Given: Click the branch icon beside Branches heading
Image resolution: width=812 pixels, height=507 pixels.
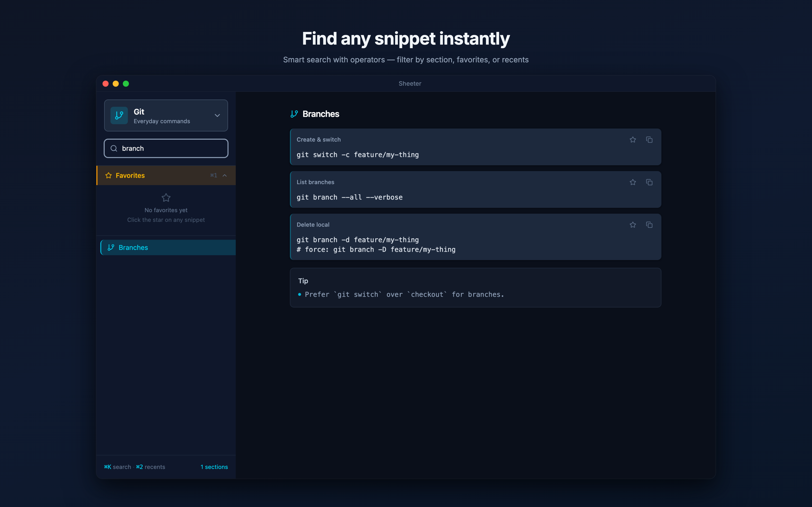Looking at the screenshot, I should 294,114.
